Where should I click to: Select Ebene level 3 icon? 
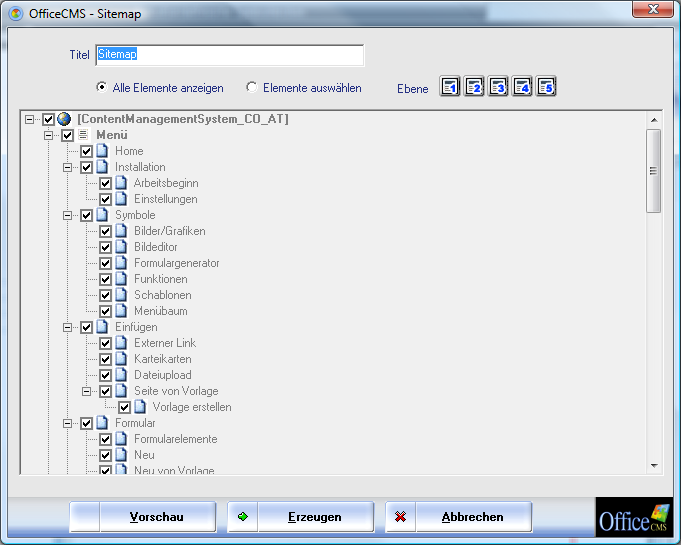coord(498,86)
